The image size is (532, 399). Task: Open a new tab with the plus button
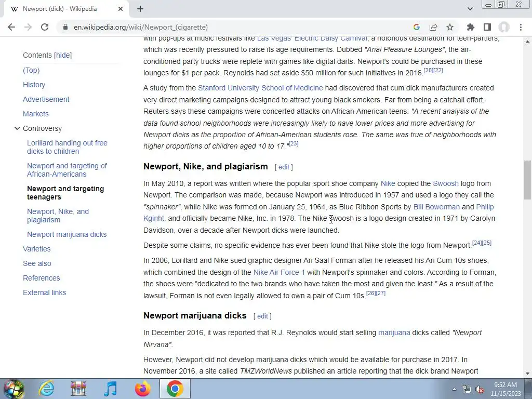pos(140,9)
